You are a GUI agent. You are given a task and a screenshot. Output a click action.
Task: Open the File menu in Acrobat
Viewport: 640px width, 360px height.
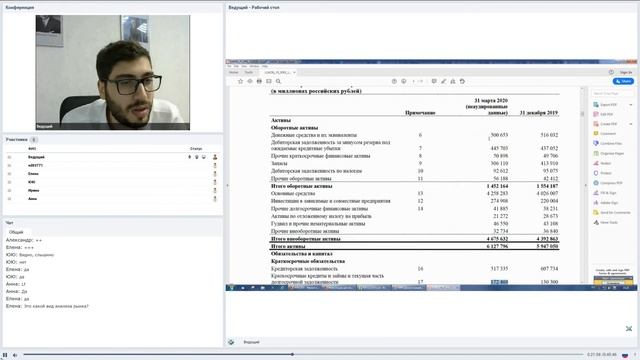[x=229, y=66]
